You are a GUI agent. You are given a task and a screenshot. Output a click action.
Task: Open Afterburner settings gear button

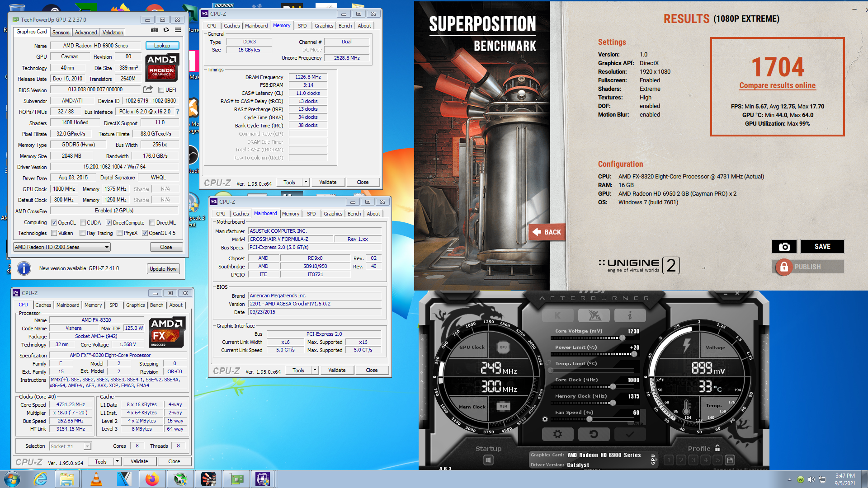coord(557,434)
